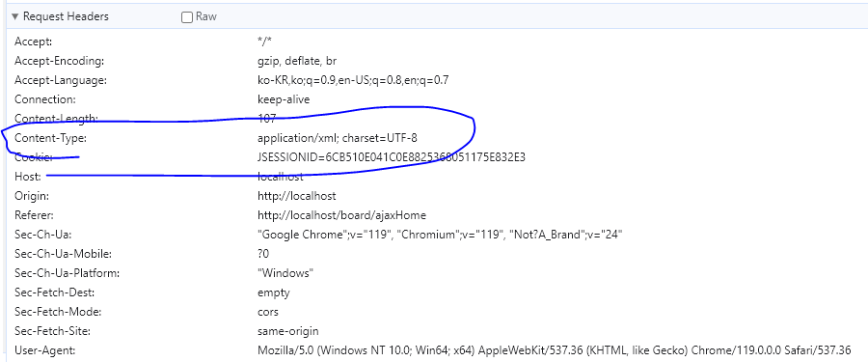Click the Accept-Encoding header name

(59, 61)
